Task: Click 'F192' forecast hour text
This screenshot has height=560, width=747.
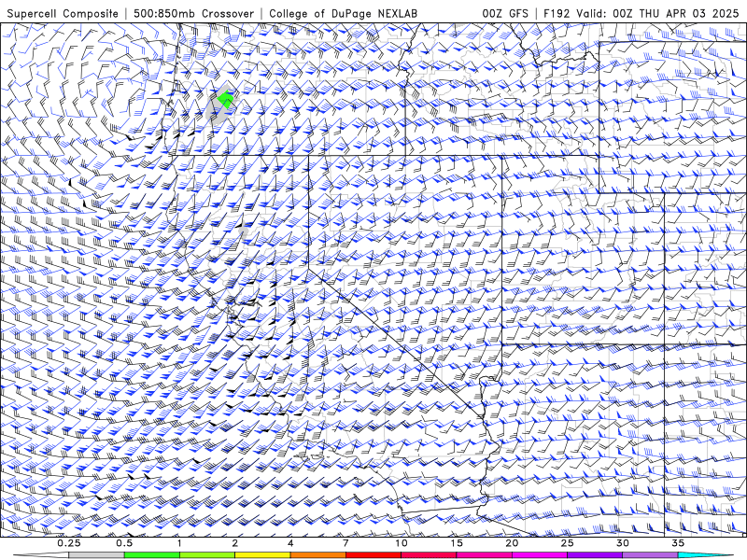Action: pos(557,13)
